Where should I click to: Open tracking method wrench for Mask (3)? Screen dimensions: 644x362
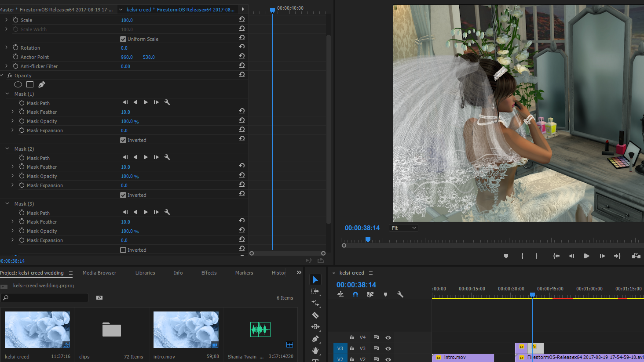[x=167, y=212]
